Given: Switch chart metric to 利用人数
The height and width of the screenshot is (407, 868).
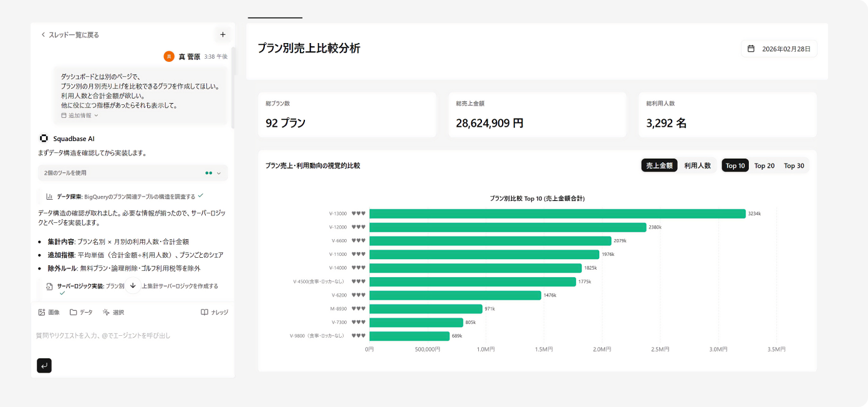Looking at the screenshot, I should [697, 165].
